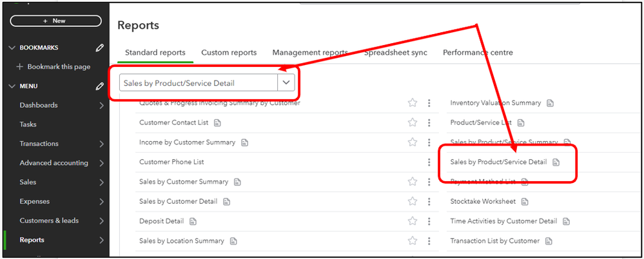
Task: Collapse the BOOKMARKS section
Action: [x=12, y=48]
